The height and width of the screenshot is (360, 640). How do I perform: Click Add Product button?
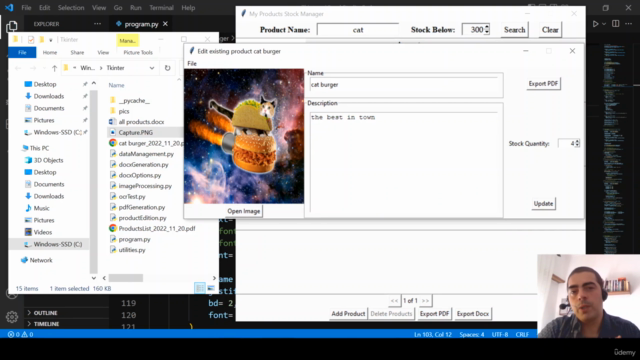(348, 313)
